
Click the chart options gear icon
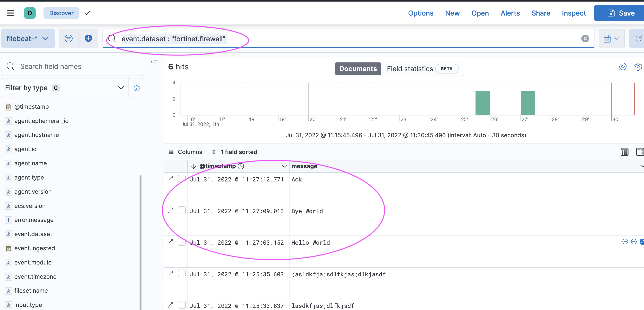point(638,67)
